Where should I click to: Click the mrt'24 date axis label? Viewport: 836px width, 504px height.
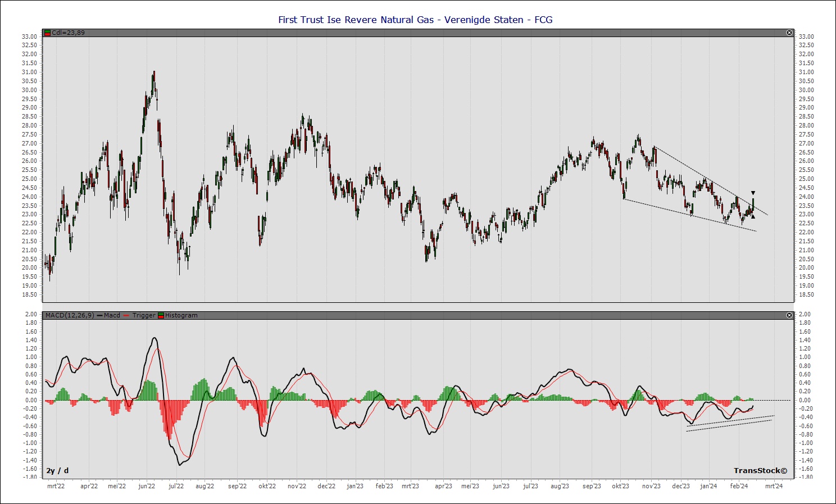coord(774,486)
